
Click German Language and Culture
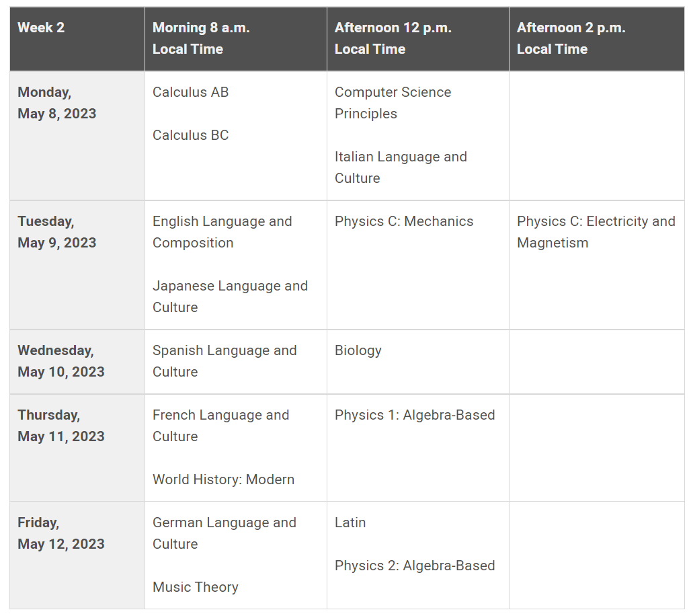(x=224, y=533)
